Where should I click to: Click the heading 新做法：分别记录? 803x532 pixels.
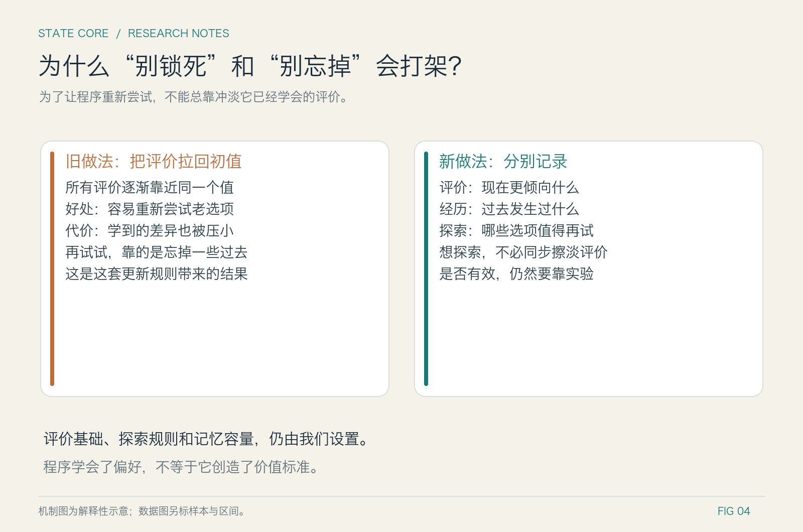[503, 161]
